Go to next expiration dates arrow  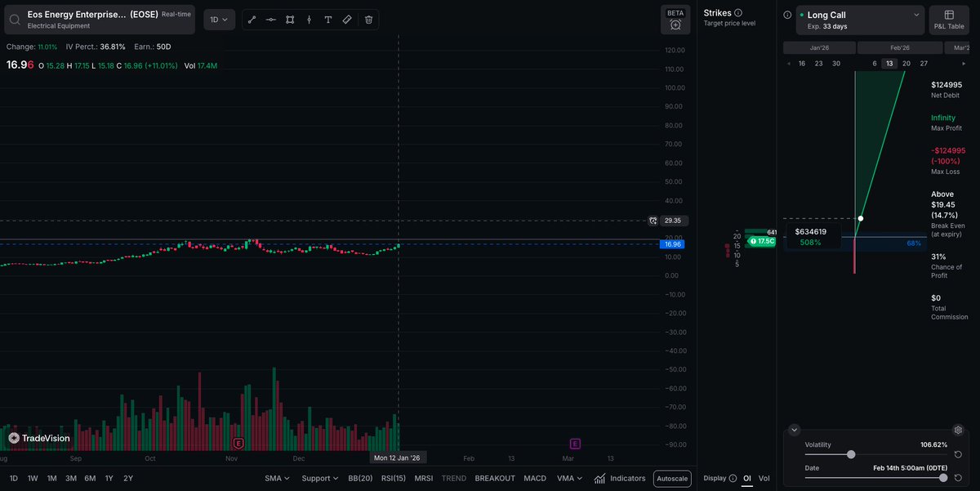pos(964,64)
